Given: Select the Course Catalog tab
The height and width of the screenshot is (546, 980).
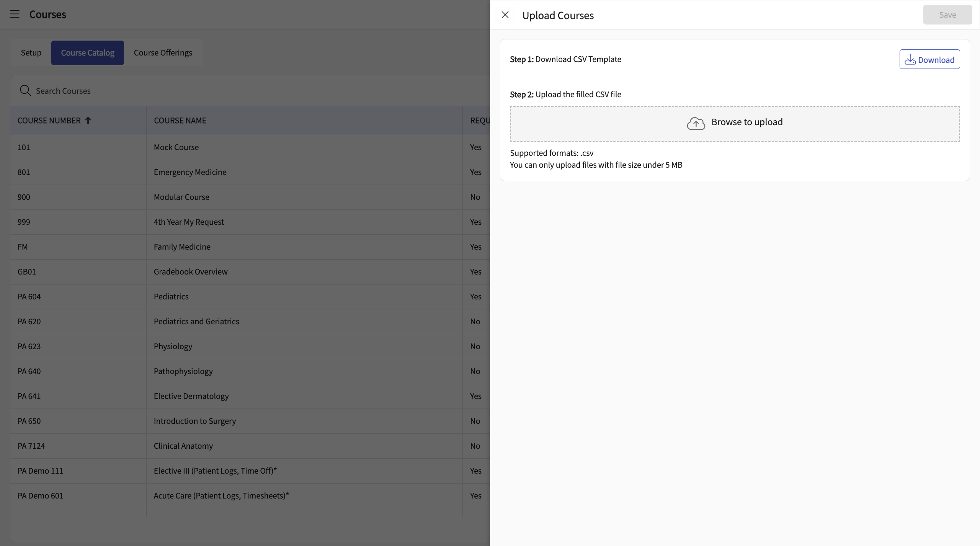Looking at the screenshot, I should coord(88,53).
